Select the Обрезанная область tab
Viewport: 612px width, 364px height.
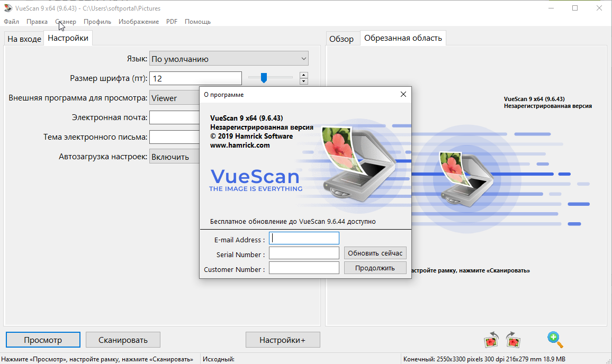pyautogui.click(x=403, y=38)
